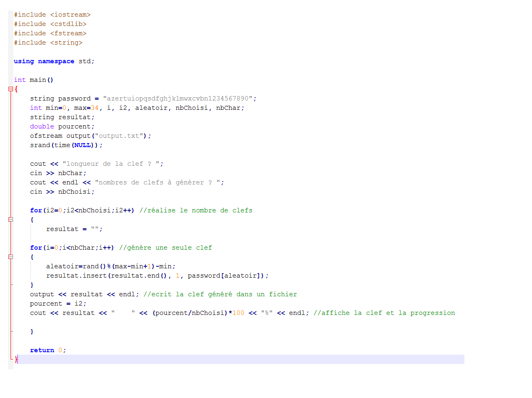Viewport: 532px width, 398px height.
Task: Click the "longueur de la clef ?" string
Action: click(113, 164)
